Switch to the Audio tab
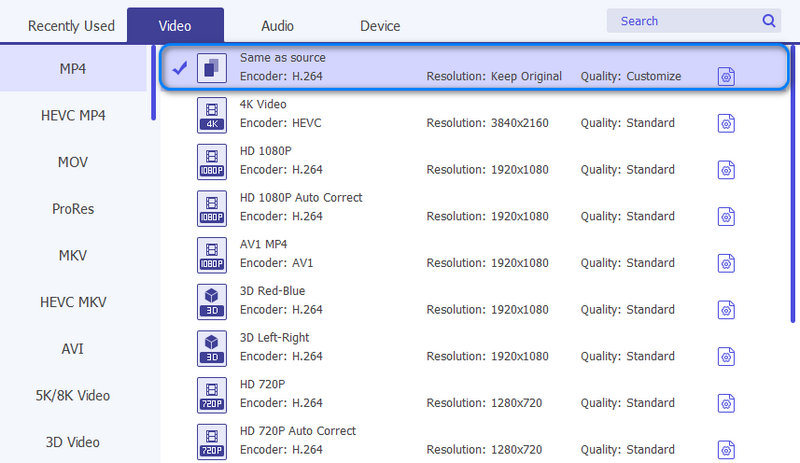 [x=277, y=26]
